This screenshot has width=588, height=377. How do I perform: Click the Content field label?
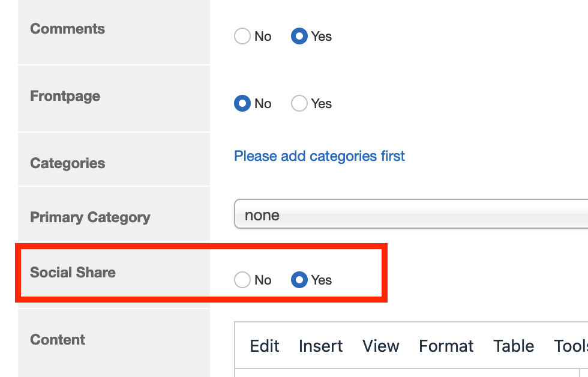(58, 340)
